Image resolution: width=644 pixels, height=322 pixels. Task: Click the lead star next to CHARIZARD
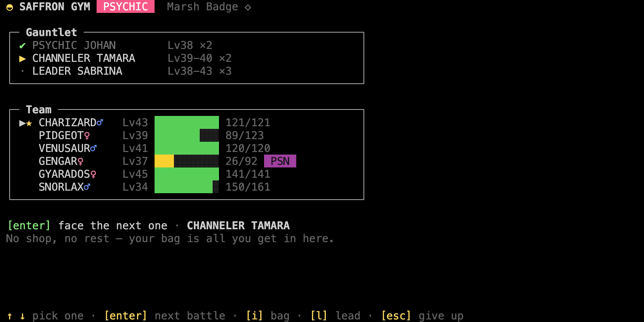29,123
